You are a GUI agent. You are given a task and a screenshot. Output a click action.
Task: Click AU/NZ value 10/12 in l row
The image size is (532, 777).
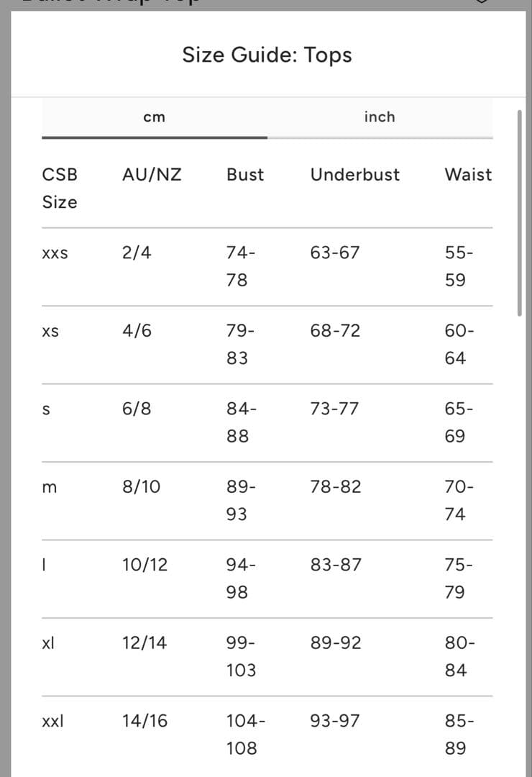point(145,565)
